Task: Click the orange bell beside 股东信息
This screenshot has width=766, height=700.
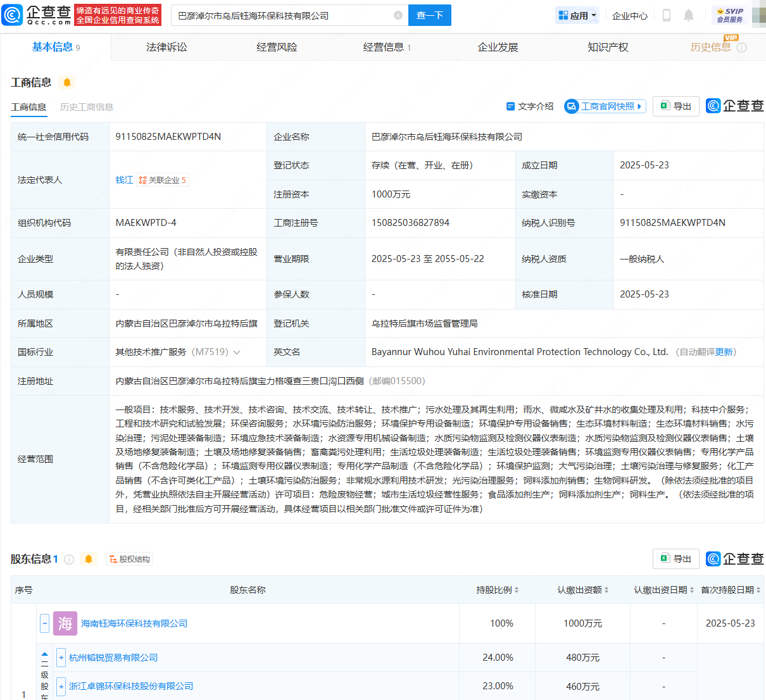Action: [x=89, y=559]
